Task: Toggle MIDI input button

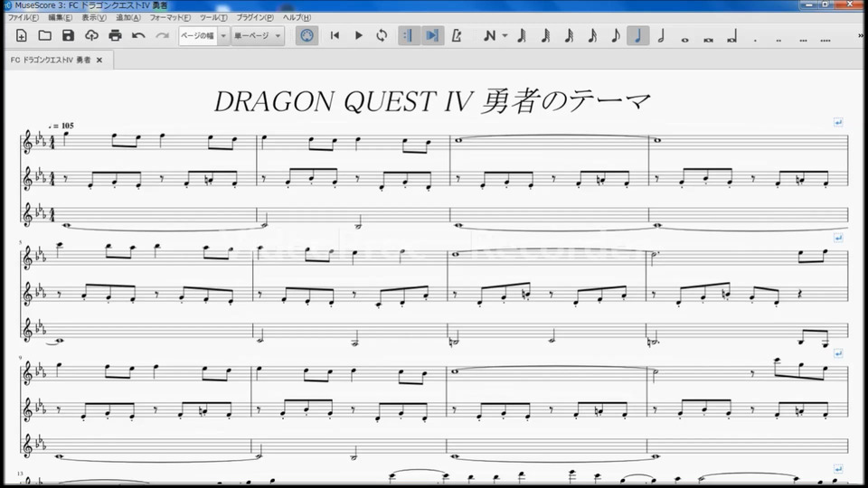Action: [x=307, y=36]
